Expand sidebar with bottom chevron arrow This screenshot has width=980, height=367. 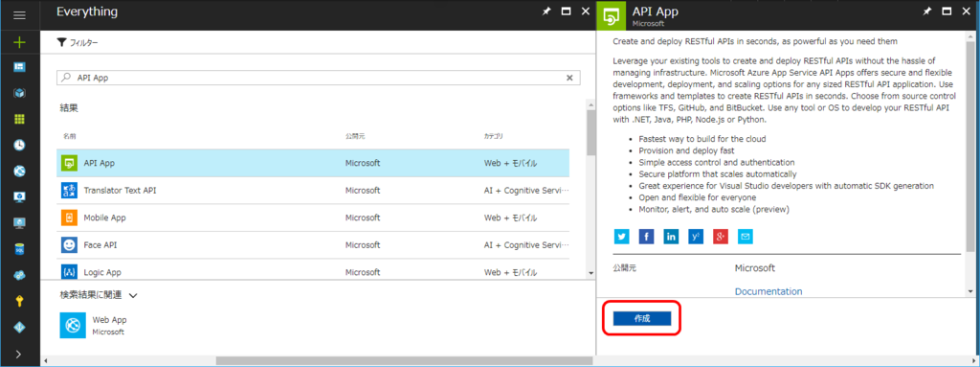pos(19,354)
